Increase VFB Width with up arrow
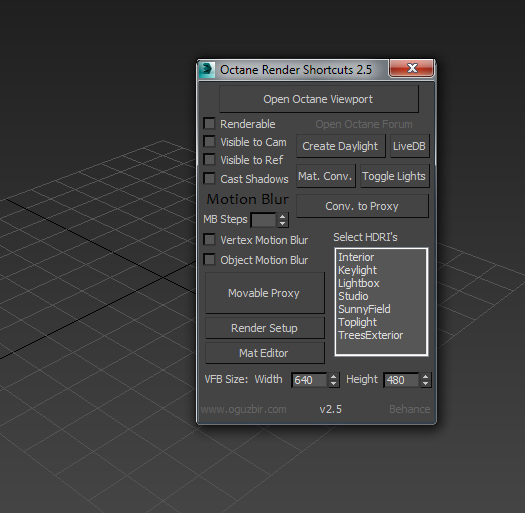 point(333,376)
